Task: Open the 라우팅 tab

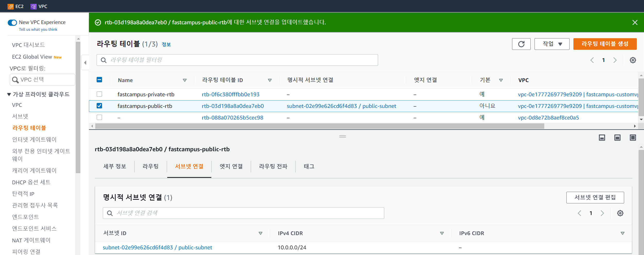Action: coord(150,166)
